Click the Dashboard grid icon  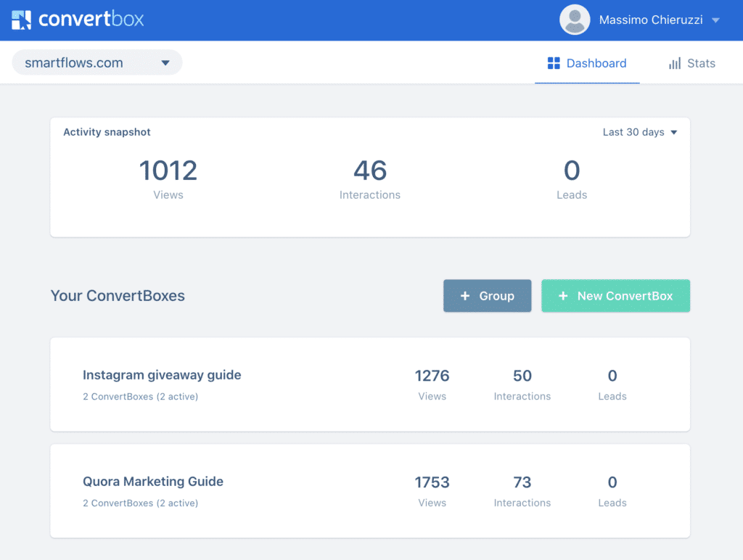[x=554, y=63]
